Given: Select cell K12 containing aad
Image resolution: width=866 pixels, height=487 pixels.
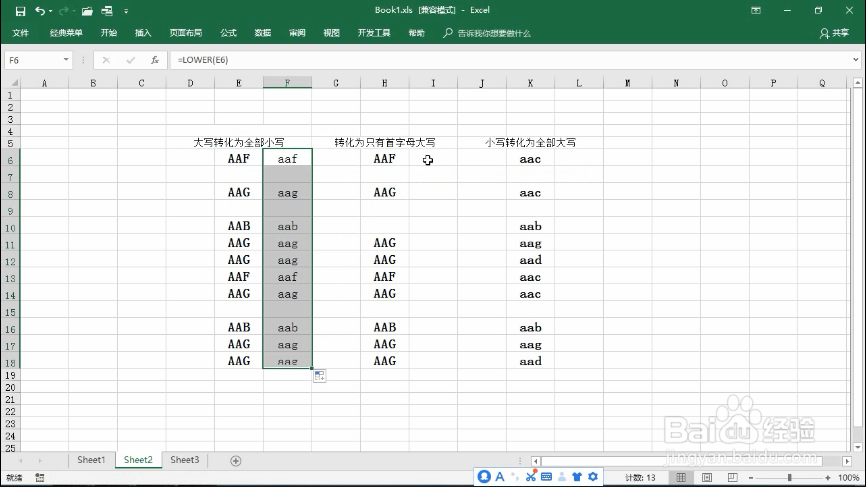Looking at the screenshot, I should click(530, 260).
